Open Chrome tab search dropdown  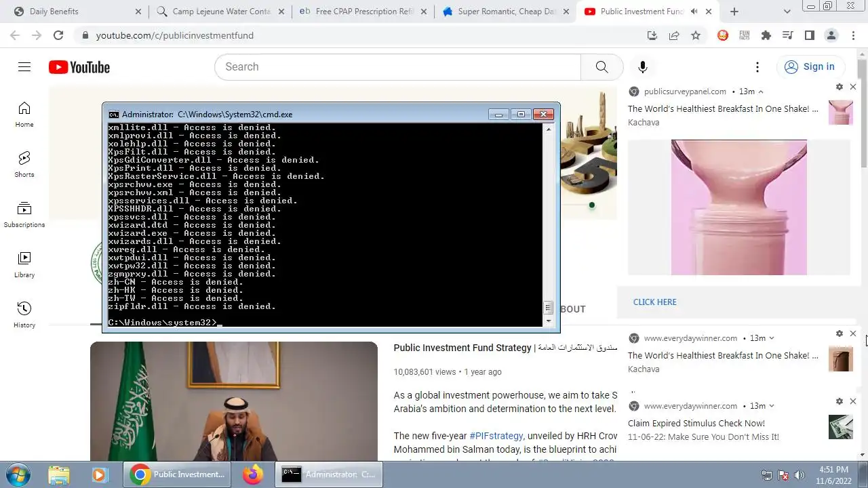pyautogui.click(x=787, y=12)
